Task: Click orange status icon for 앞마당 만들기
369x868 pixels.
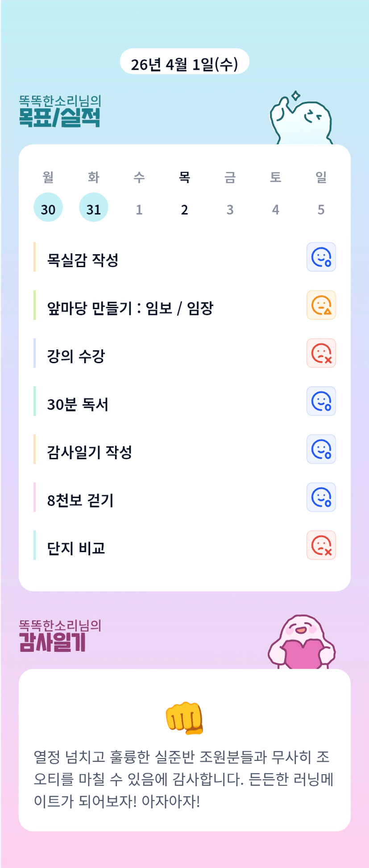Action: [321, 305]
